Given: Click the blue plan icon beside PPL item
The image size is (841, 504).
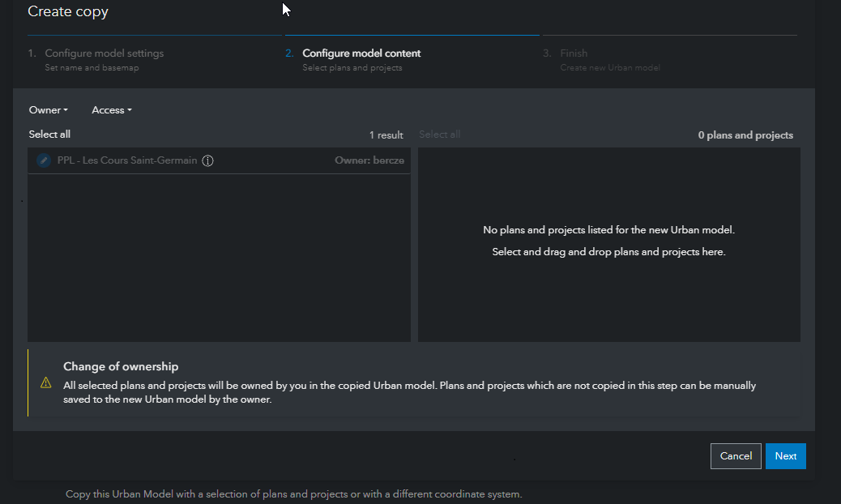Looking at the screenshot, I should click(43, 160).
